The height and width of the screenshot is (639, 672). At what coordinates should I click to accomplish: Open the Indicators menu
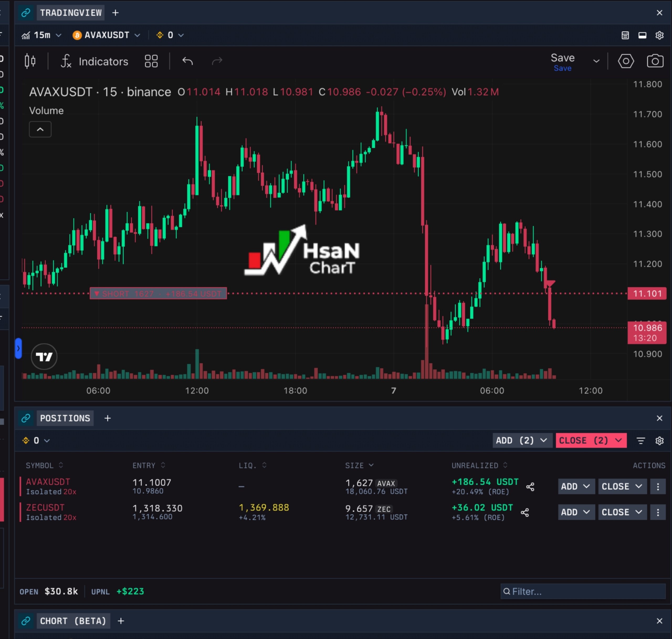[x=94, y=62]
